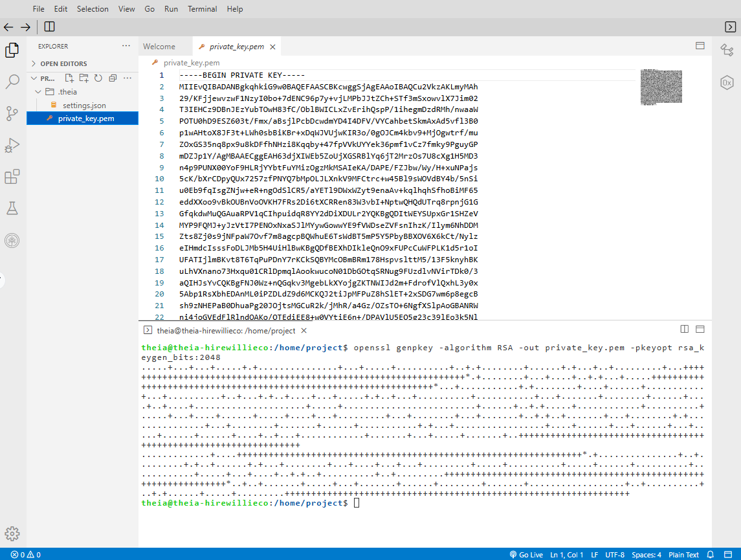Open the right sidebar tree icon
This screenshot has height=560, width=741.
[x=727, y=50]
